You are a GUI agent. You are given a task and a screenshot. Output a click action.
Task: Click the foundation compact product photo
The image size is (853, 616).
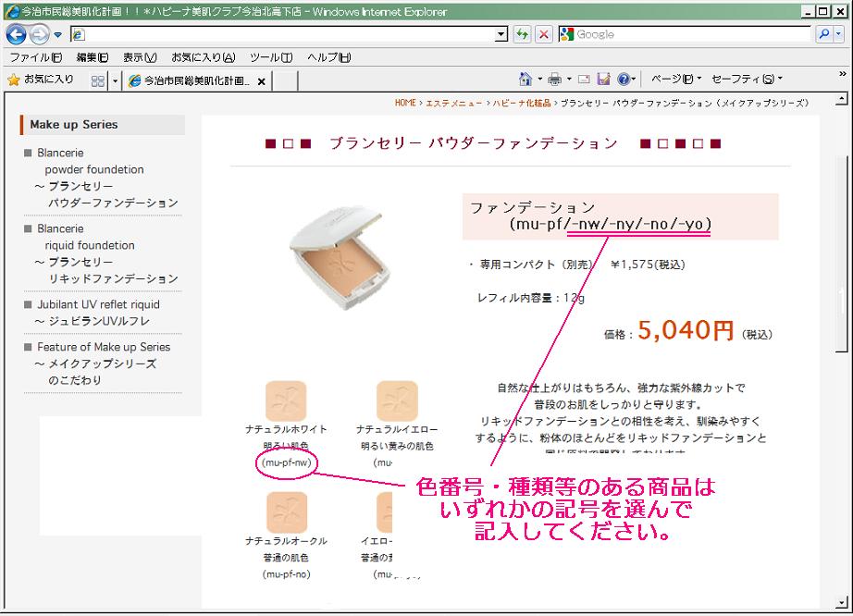pos(340,256)
